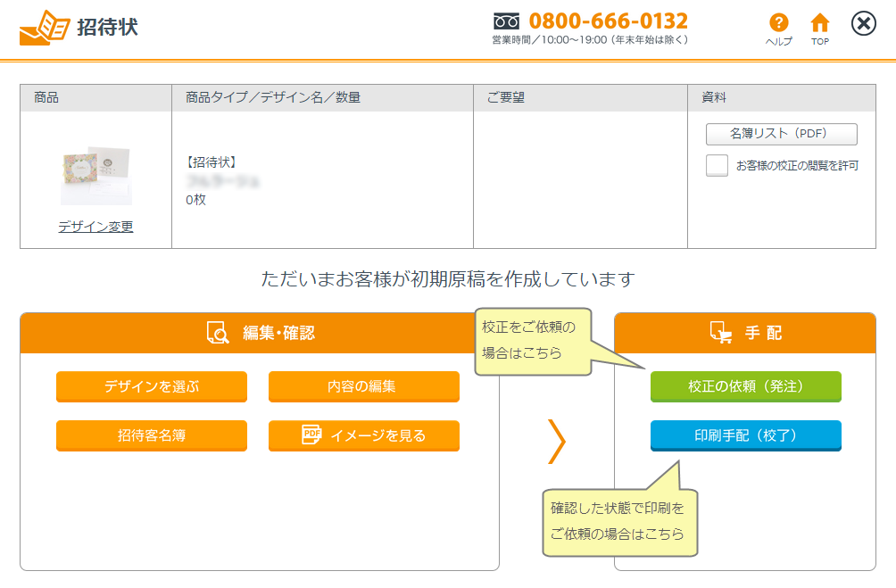Click the cart icon beside 手配
This screenshot has height=588, width=896.
720,333
